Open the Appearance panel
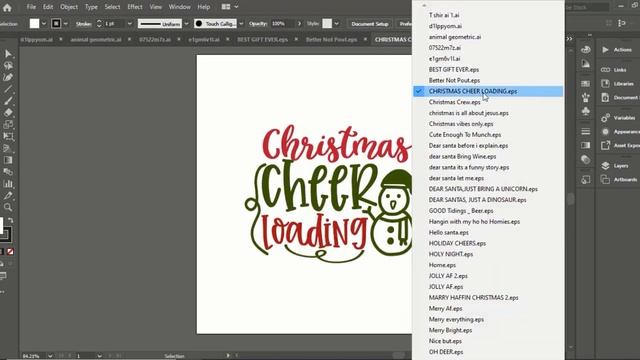Image resolution: width=640 pixels, height=360 pixels. click(620, 131)
